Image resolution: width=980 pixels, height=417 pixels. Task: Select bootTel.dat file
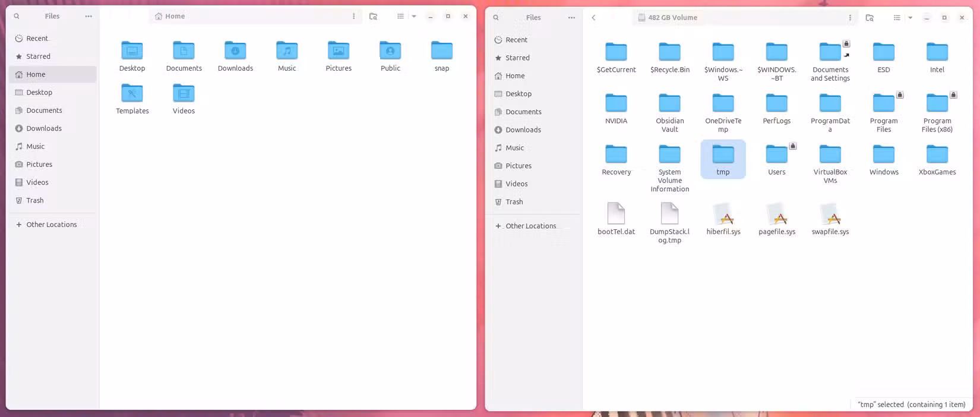[616, 219]
